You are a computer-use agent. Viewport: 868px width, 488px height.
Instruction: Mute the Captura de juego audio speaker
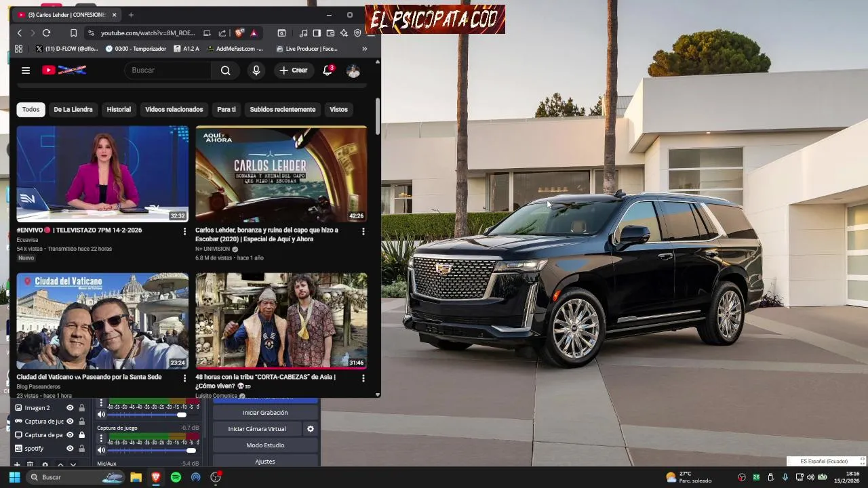[101, 450]
